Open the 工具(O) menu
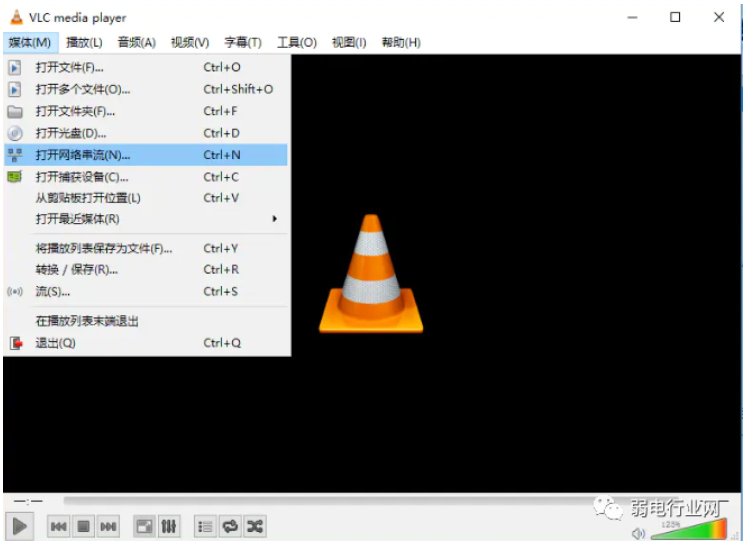Image resolution: width=745 pixels, height=545 pixels. coord(296,42)
